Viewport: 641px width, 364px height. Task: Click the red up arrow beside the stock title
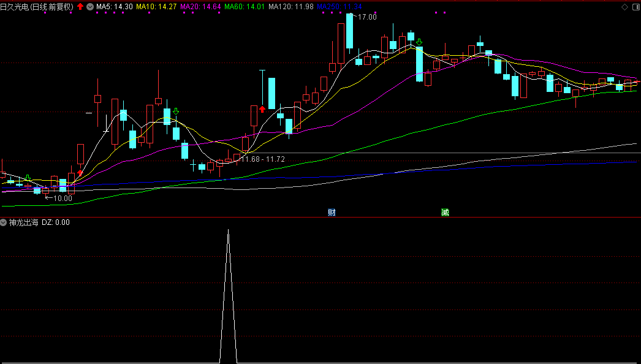coord(80,7)
